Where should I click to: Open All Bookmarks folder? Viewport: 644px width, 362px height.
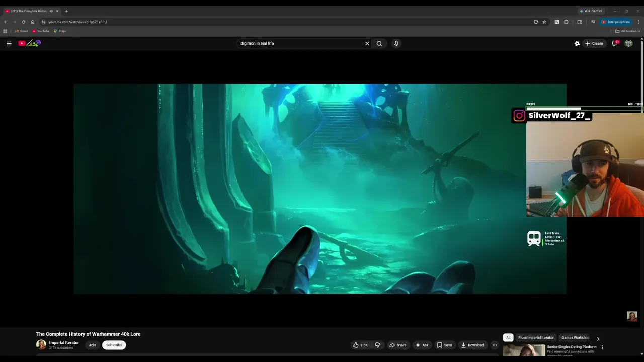tap(628, 31)
